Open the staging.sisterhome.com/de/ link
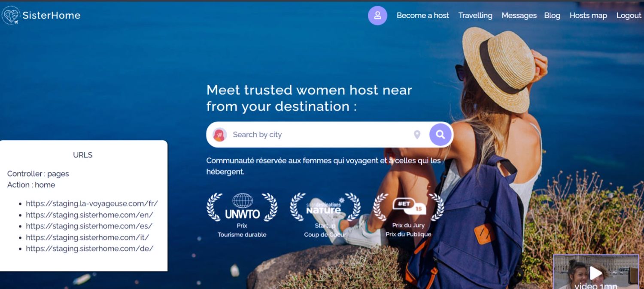 point(89,248)
